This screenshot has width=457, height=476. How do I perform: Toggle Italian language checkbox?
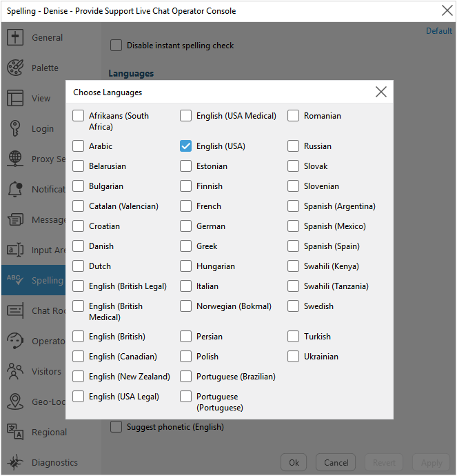pos(185,286)
